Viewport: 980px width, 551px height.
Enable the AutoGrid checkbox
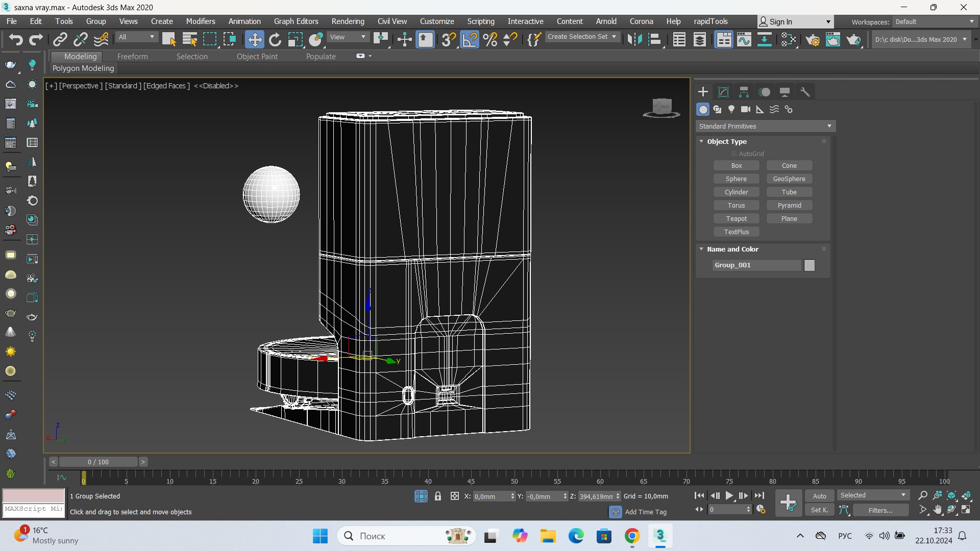coord(734,154)
